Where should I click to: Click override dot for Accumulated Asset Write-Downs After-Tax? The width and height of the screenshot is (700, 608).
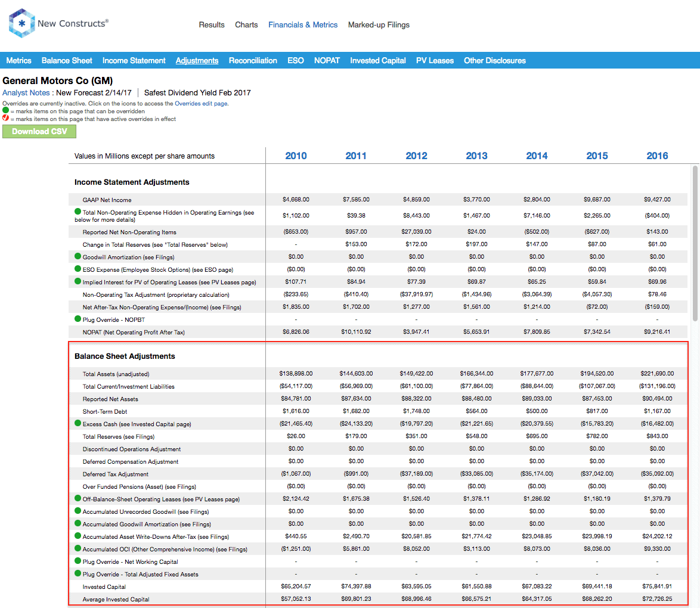coord(78,536)
